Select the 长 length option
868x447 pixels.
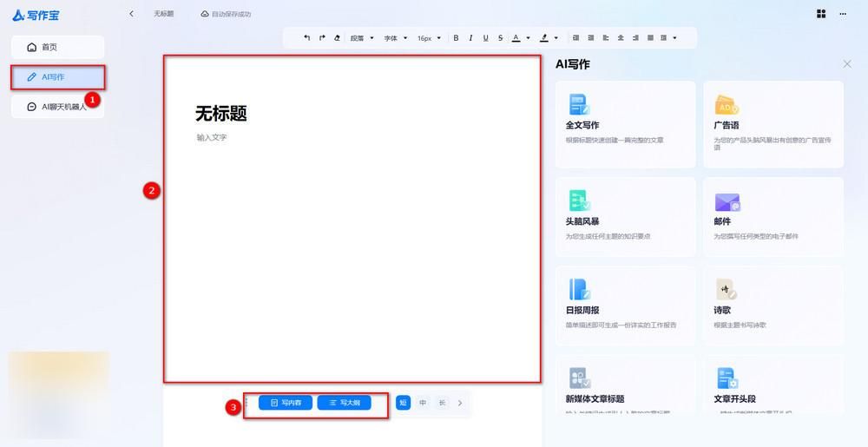pyautogui.click(x=442, y=403)
